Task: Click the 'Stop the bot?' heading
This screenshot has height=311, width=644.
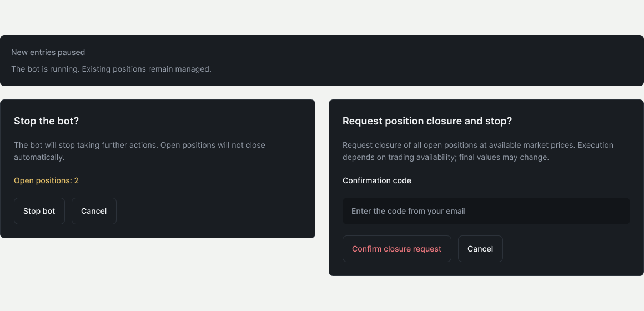Action: pyautogui.click(x=47, y=121)
